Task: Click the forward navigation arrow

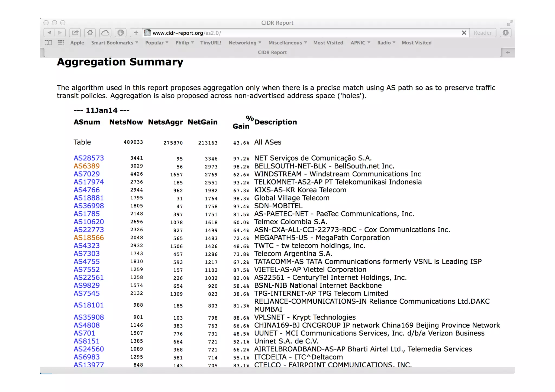Action: [60, 33]
